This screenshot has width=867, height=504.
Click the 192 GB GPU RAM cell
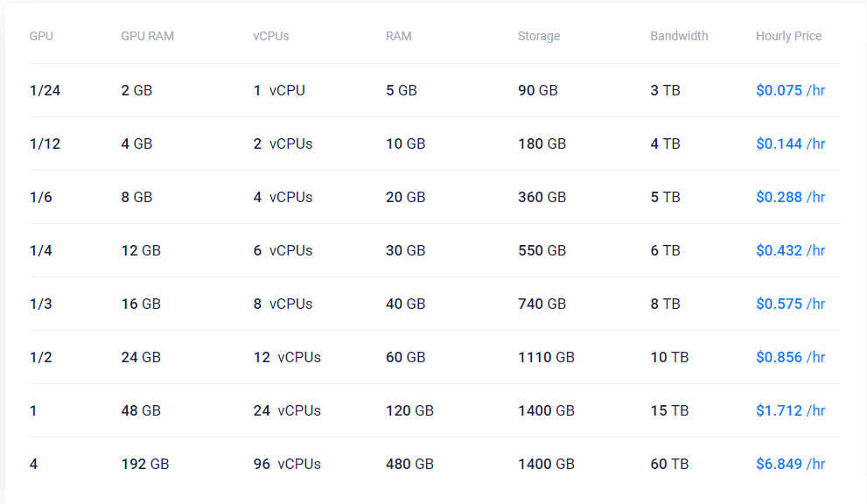tap(144, 464)
